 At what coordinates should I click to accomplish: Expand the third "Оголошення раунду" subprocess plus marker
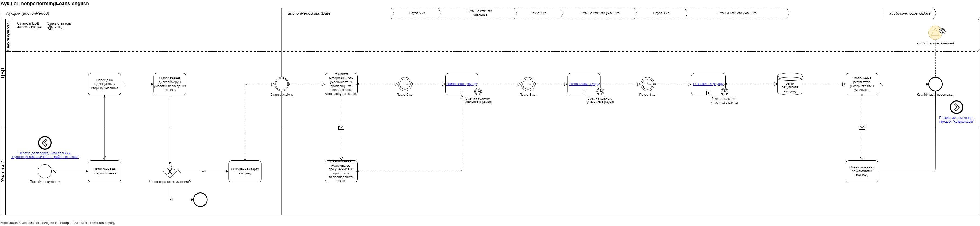(x=708, y=93)
